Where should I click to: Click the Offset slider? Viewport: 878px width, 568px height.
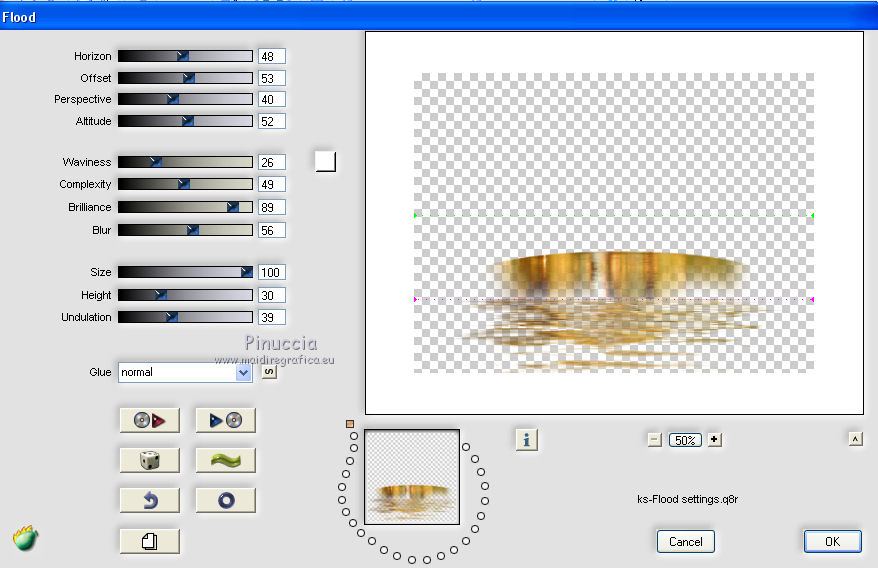point(185,78)
